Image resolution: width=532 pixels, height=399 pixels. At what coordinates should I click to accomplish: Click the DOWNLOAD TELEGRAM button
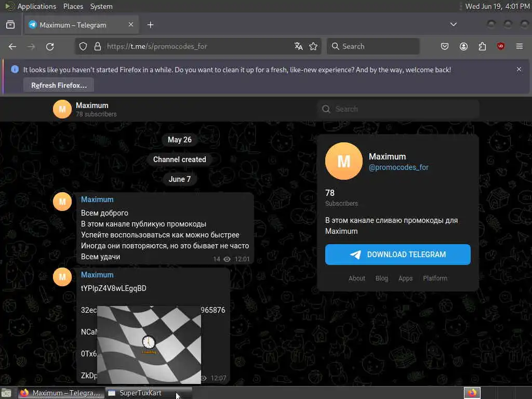pos(397,255)
